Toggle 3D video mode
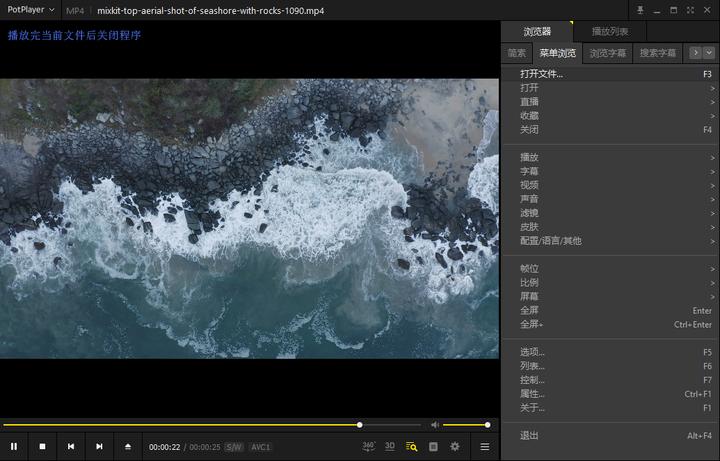The height and width of the screenshot is (461, 720). tap(390, 446)
